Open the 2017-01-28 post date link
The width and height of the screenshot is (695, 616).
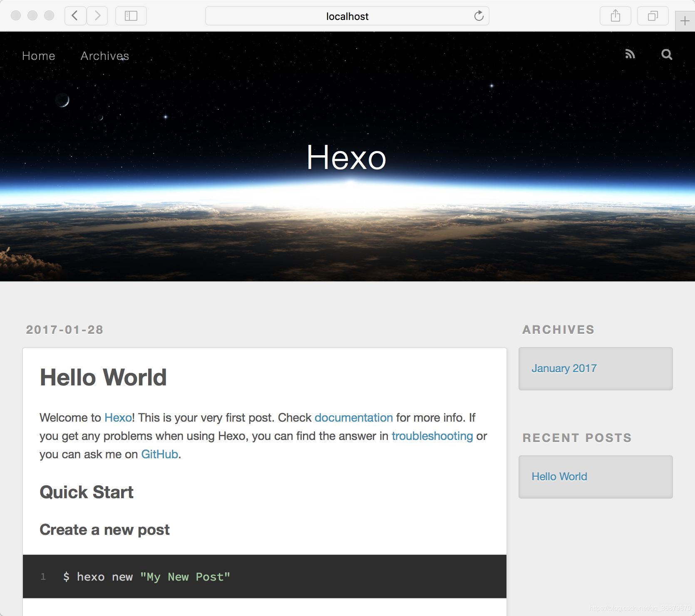65,330
